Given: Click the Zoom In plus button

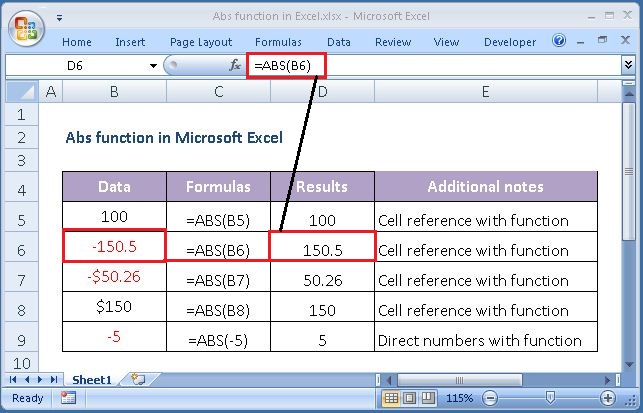Looking at the screenshot, I should 607,398.
